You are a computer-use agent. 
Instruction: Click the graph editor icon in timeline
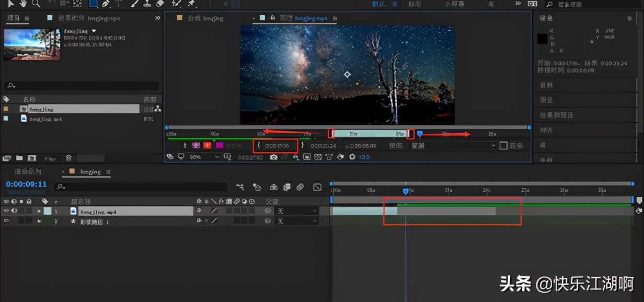pos(317,187)
